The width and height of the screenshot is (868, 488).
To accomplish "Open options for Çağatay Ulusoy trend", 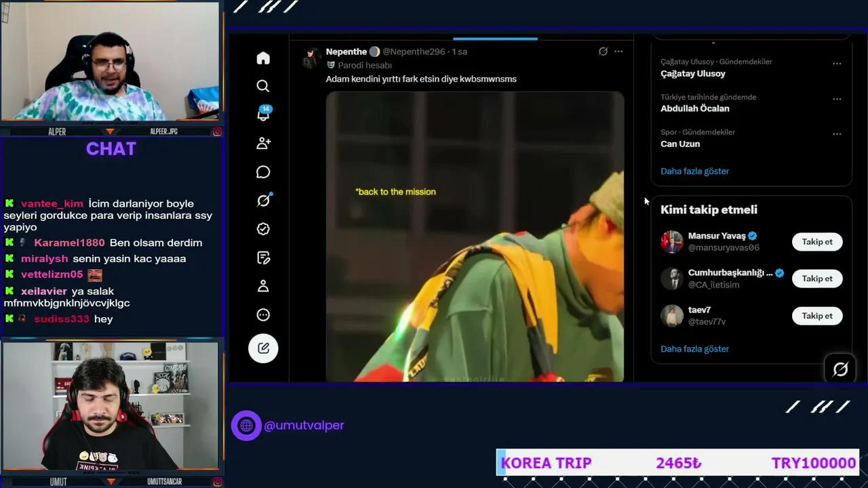I will [837, 64].
